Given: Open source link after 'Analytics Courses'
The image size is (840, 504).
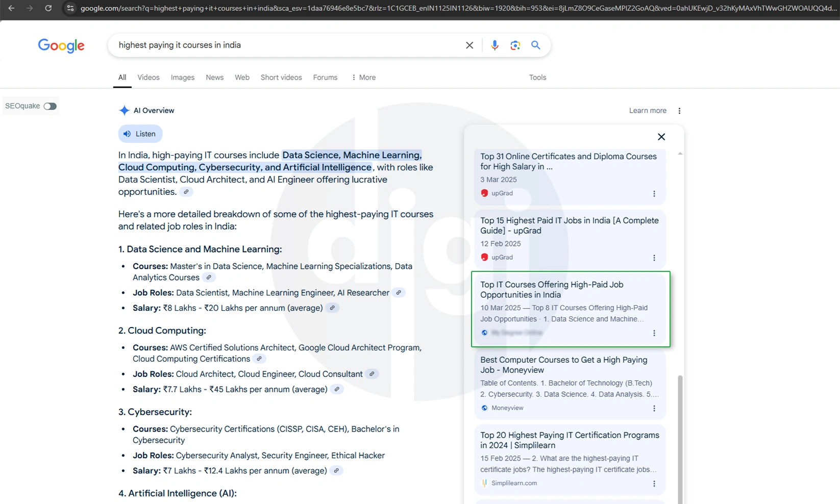Looking at the screenshot, I should (x=209, y=278).
